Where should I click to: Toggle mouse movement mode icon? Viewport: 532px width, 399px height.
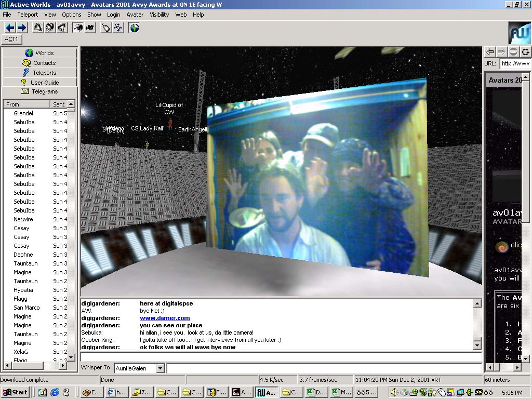point(106,28)
